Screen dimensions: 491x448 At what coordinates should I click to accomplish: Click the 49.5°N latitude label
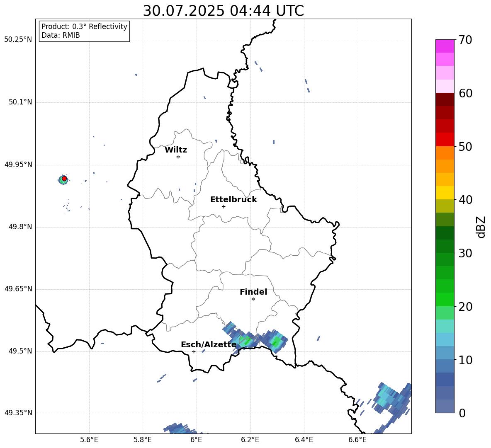[20, 351]
